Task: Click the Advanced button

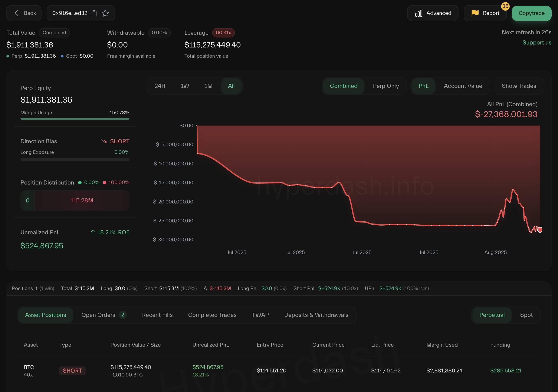Action: click(x=433, y=13)
